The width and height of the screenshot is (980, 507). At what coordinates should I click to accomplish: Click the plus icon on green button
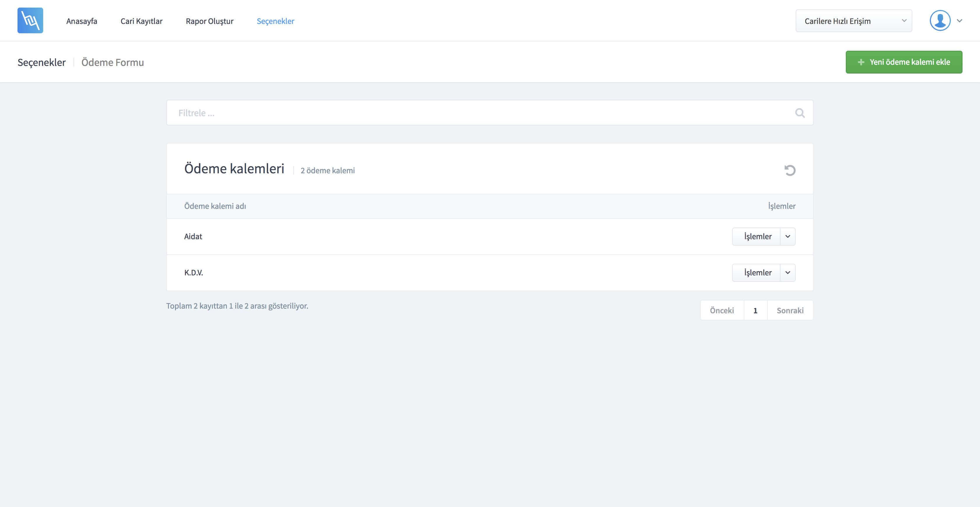[861, 62]
